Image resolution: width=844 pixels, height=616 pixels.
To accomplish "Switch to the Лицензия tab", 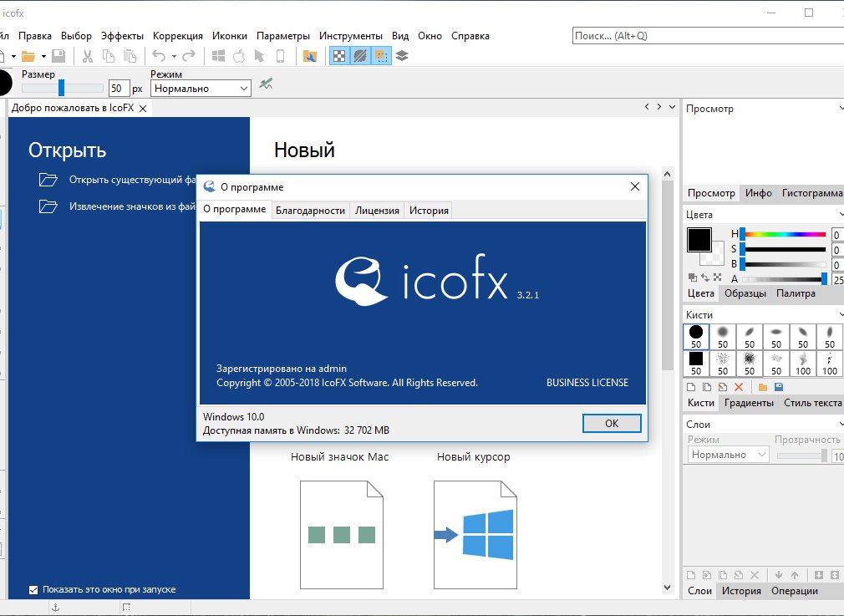I will 377,211.
